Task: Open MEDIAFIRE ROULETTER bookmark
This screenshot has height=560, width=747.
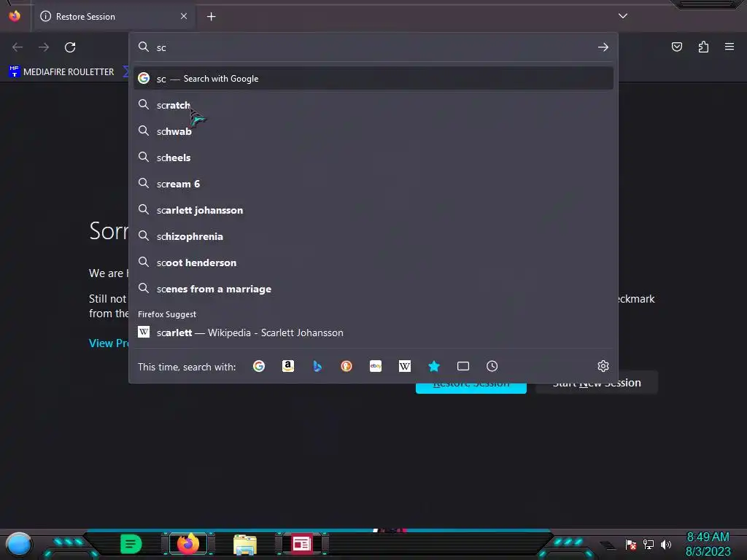Action: (x=61, y=72)
